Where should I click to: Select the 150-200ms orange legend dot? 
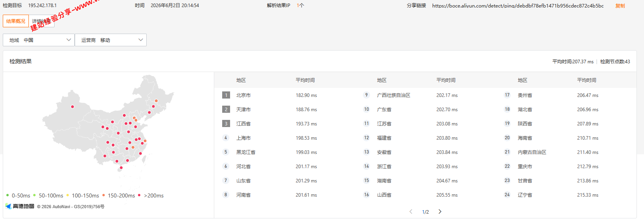coord(104,195)
